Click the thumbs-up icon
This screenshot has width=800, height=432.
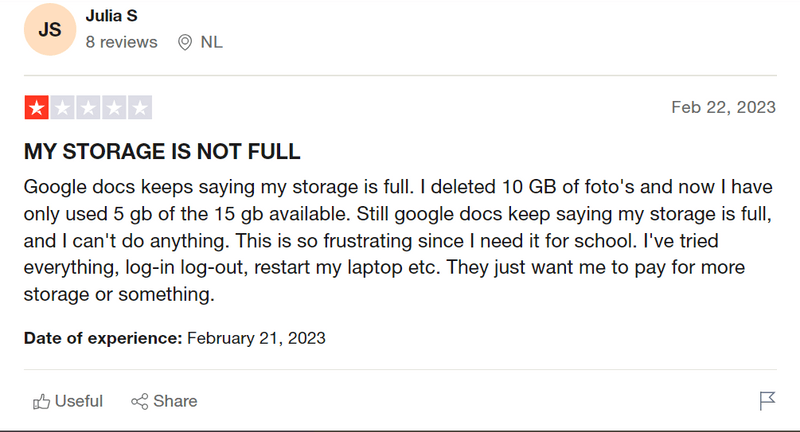(x=41, y=401)
